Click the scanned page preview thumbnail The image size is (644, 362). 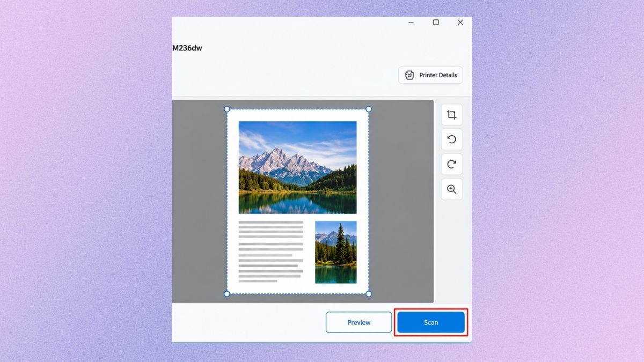pyautogui.click(x=298, y=201)
